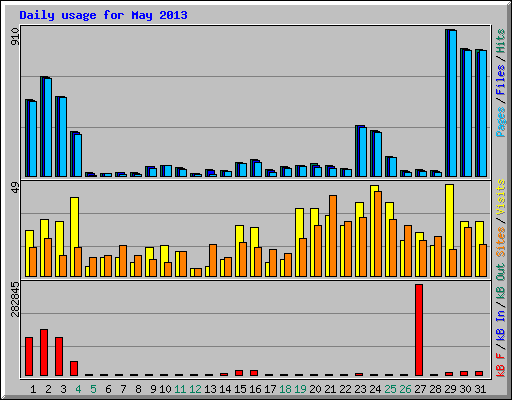Click day 29 on the x-axis
This screenshot has width=512, height=400.
point(450,389)
